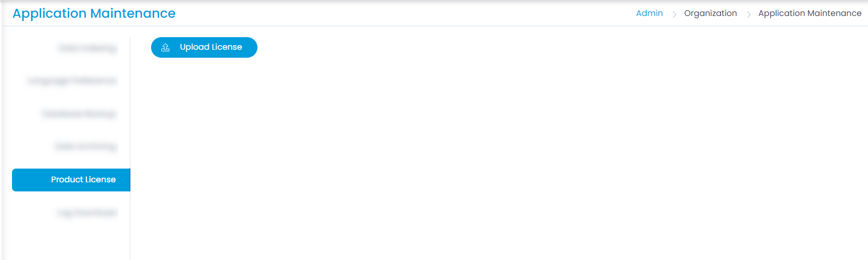Click the Product License tab's right blue edge
The image size is (868, 260).
click(x=129, y=180)
